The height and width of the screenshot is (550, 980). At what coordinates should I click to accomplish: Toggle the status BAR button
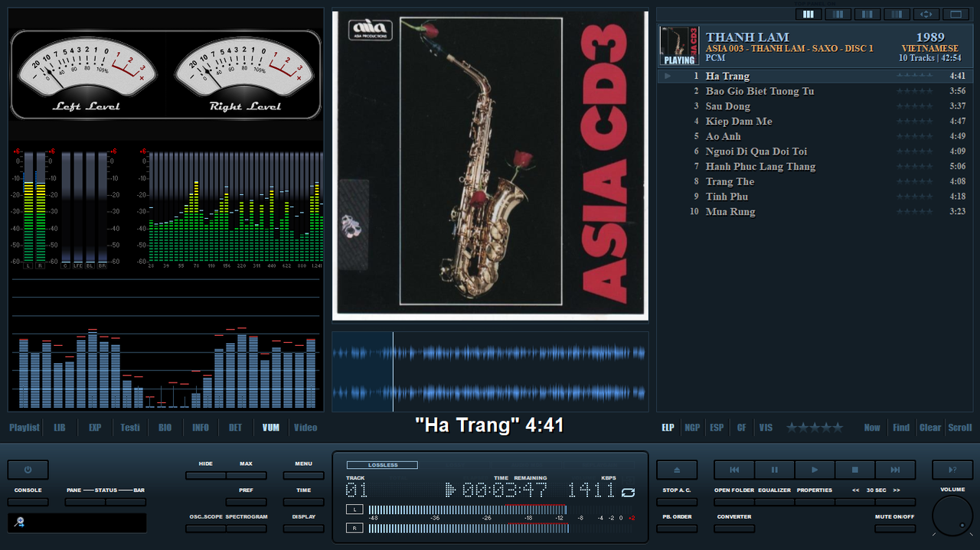pos(126,502)
